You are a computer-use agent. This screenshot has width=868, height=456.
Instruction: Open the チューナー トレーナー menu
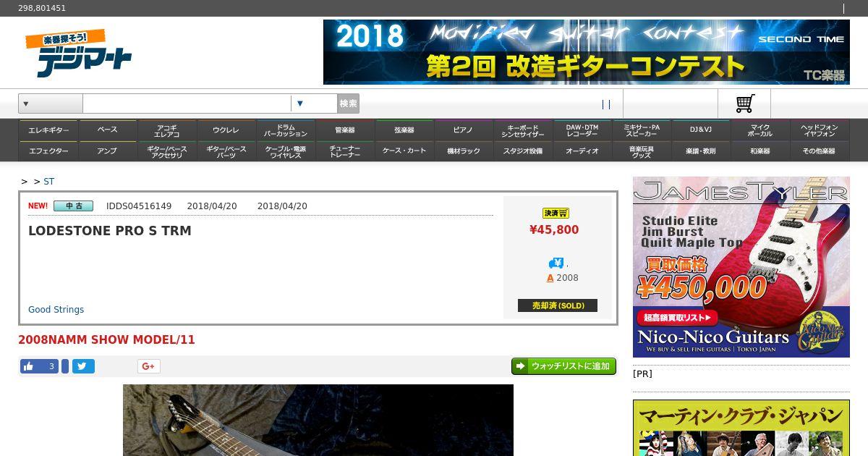pyautogui.click(x=345, y=151)
